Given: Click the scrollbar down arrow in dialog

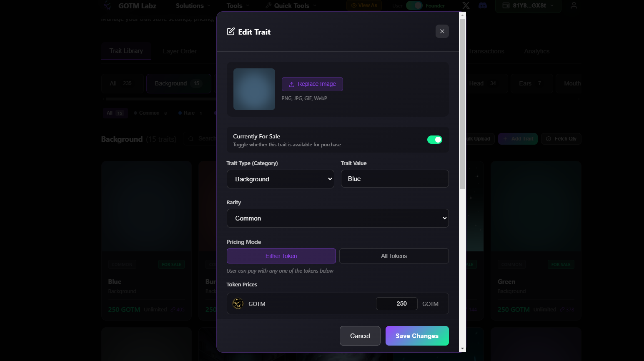Looking at the screenshot, I should pyautogui.click(x=462, y=348).
